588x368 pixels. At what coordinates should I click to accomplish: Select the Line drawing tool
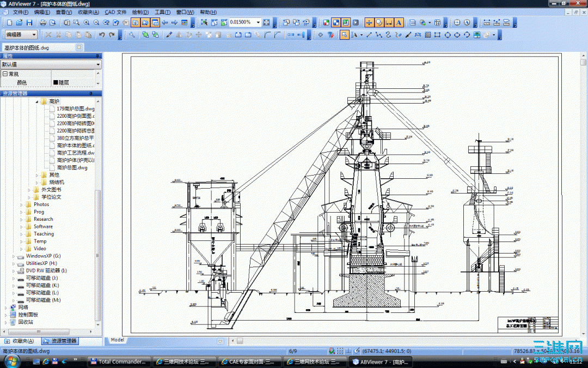pos(369,35)
